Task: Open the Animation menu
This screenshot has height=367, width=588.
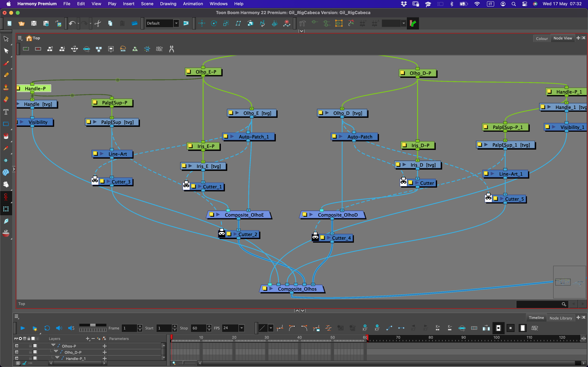Action: click(x=193, y=4)
